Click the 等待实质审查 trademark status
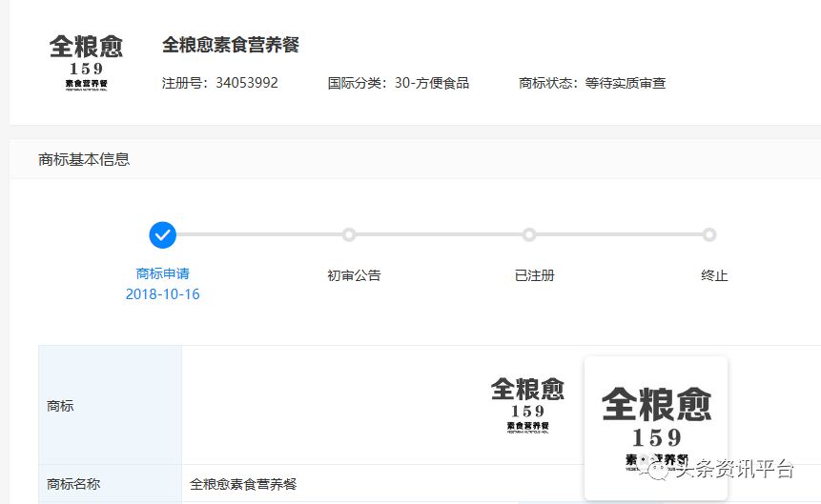The height and width of the screenshot is (504, 821). pos(625,83)
